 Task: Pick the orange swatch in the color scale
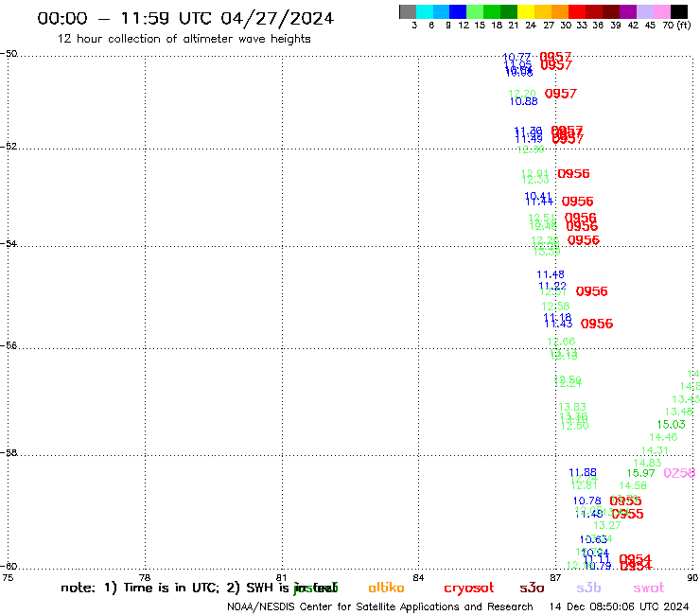pyautogui.click(x=559, y=11)
